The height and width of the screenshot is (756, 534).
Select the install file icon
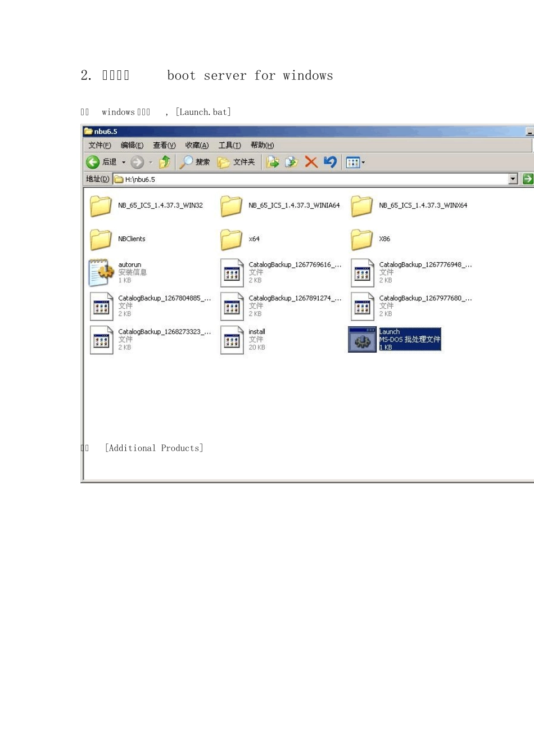pos(232,340)
